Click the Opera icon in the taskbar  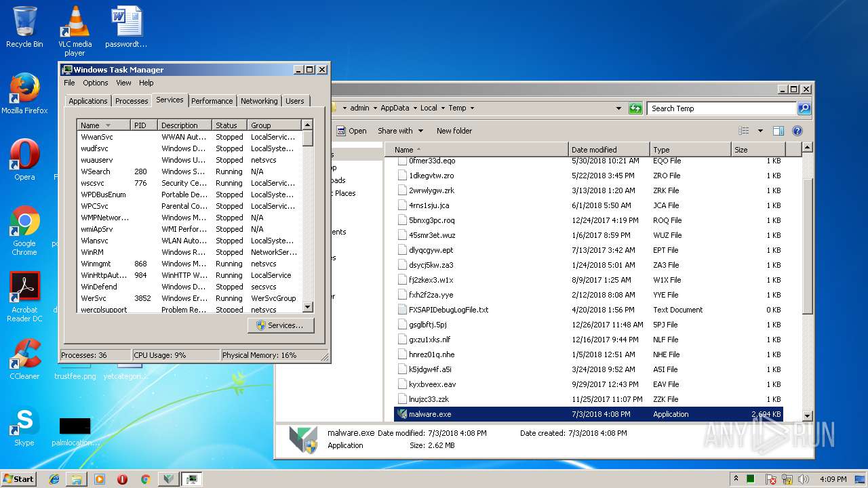click(122, 479)
